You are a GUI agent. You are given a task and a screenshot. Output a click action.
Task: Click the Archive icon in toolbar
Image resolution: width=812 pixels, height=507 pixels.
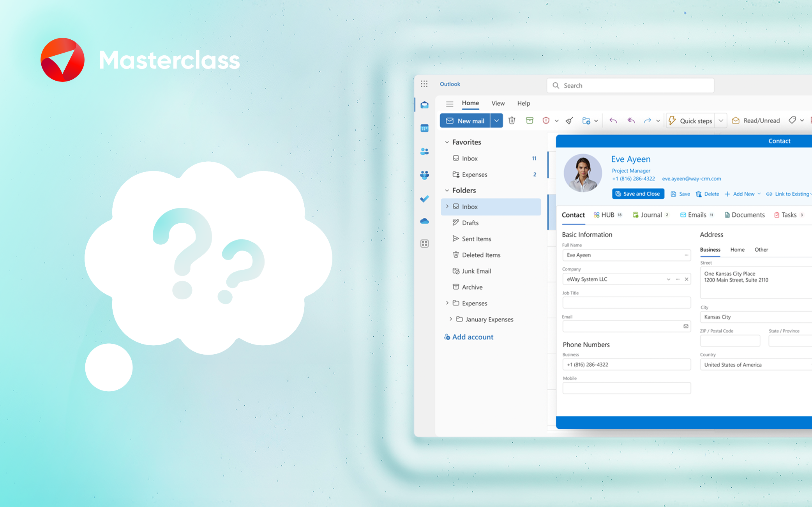(530, 121)
